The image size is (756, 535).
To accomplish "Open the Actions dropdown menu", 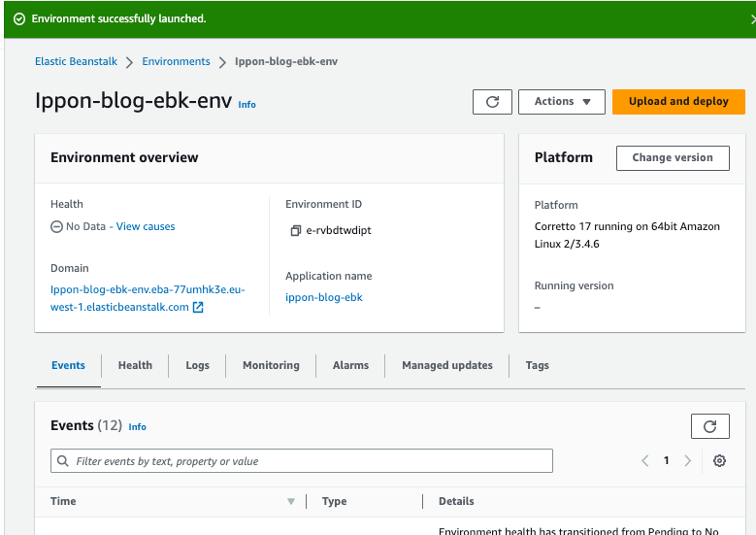I will click(x=562, y=102).
